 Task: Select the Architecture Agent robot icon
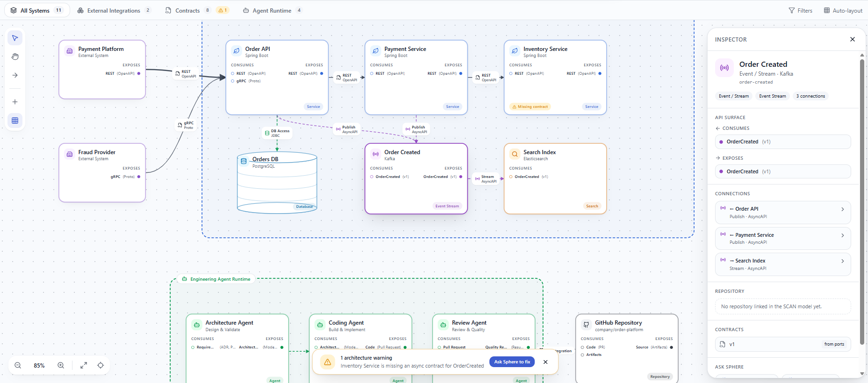197,325
